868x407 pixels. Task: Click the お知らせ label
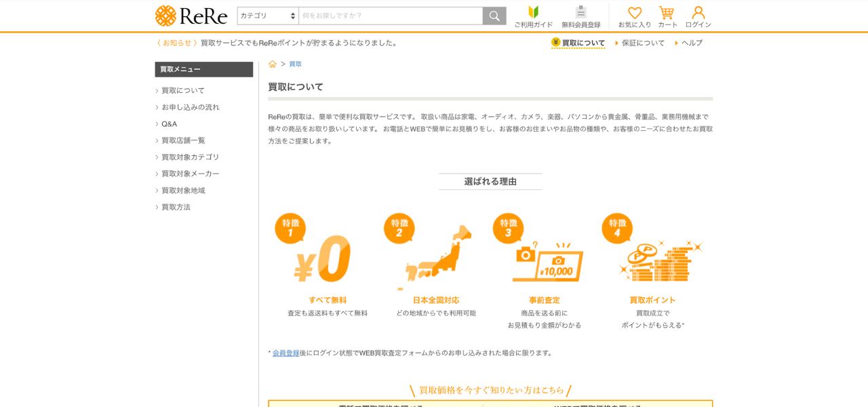pos(177,43)
